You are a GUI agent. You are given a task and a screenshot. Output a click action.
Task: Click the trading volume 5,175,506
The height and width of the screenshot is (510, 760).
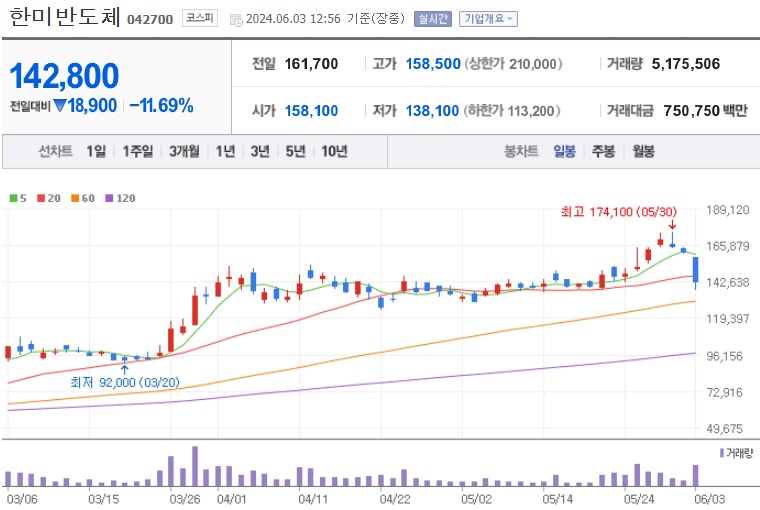pos(686,64)
